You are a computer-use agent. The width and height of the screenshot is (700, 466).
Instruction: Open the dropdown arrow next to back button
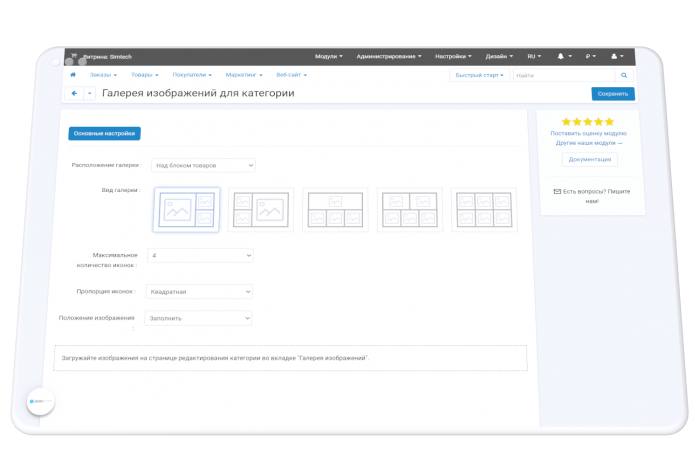(89, 93)
